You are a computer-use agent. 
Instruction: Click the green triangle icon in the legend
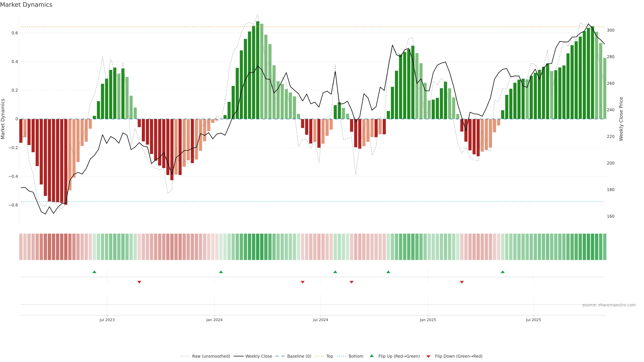point(372,356)
